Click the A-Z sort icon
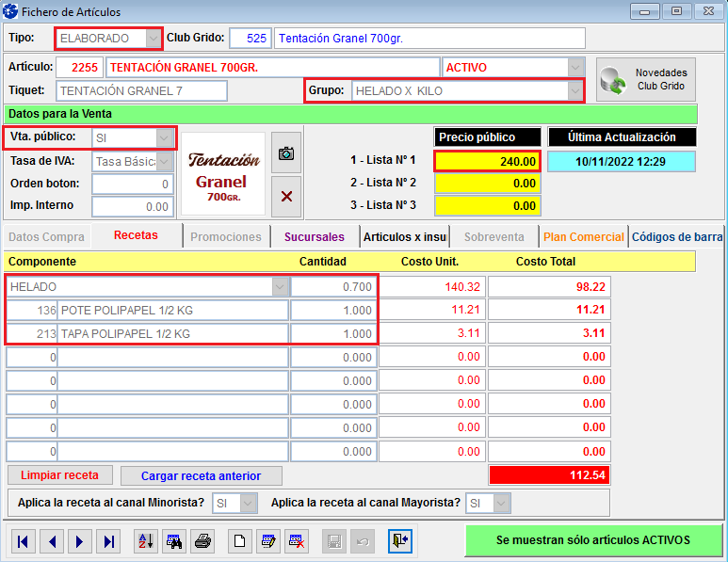The image size is (728, 562). [146, 541]
